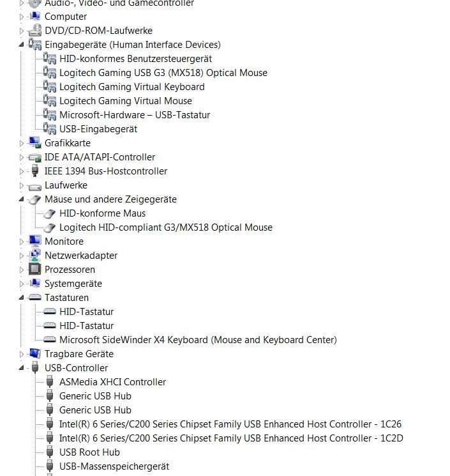Select the second 'HID-Tastatur' entry
Viewport: 450px width, 476px height.
86,326
